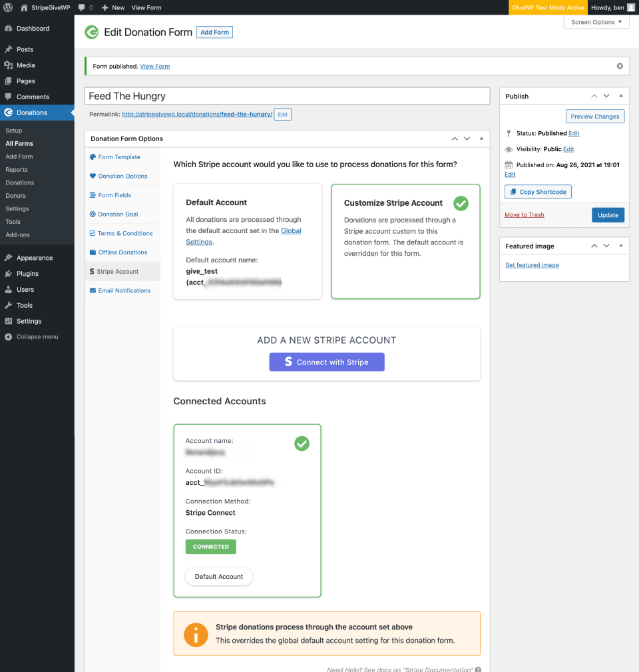Open the Howdy, ben user menu

pos(612,7)
